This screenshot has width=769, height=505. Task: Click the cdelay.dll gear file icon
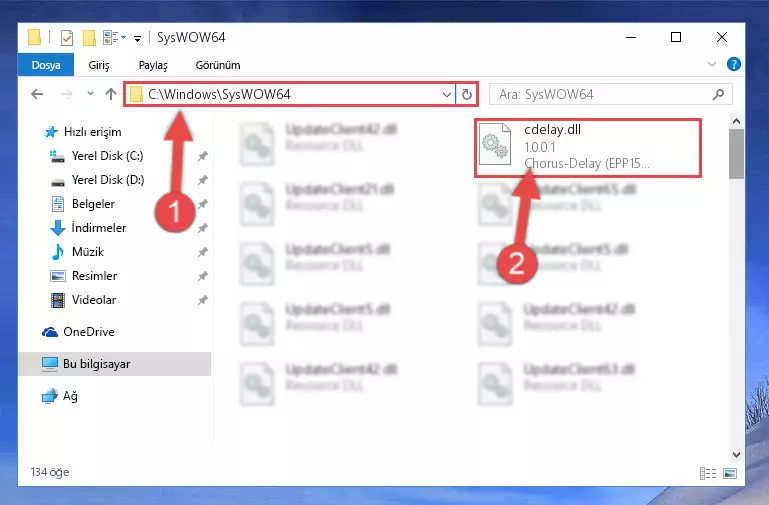[x=495, y=145]
